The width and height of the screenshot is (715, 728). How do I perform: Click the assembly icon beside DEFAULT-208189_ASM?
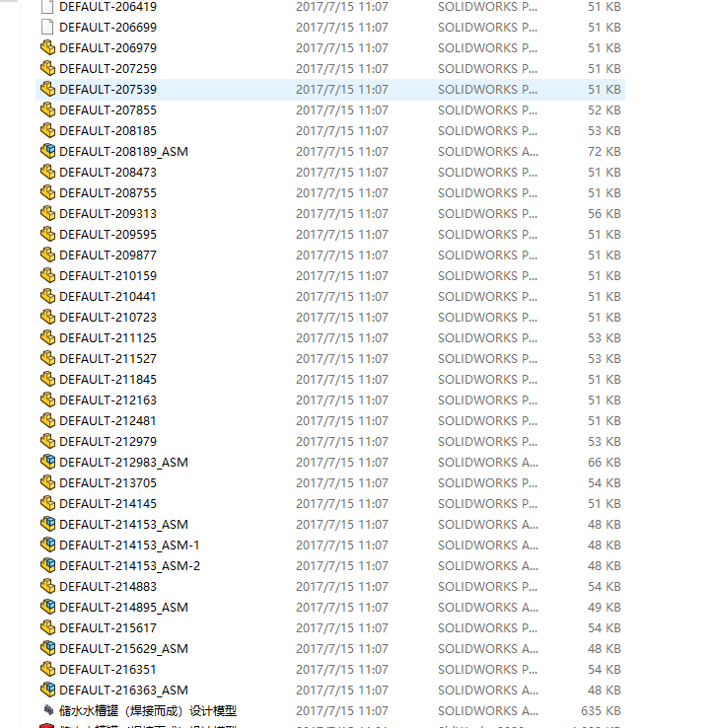[x=47, y=151]
